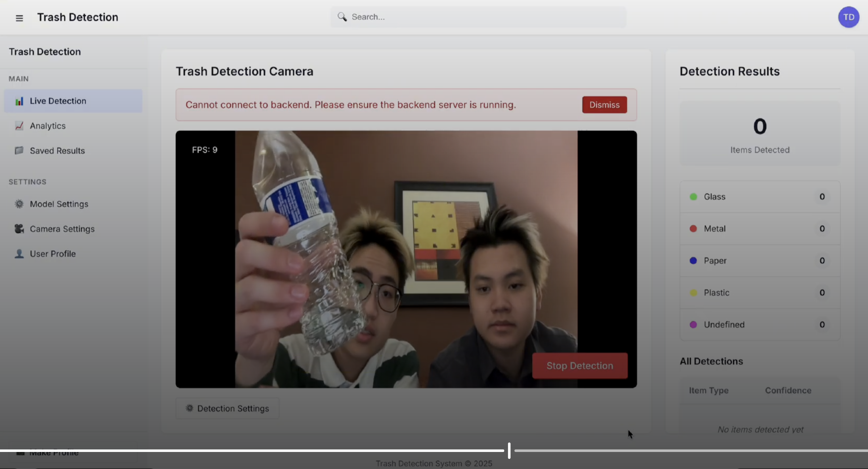Click the search magnifier icon
Screen dimensions: 868x469
click(x=342, y=17)
